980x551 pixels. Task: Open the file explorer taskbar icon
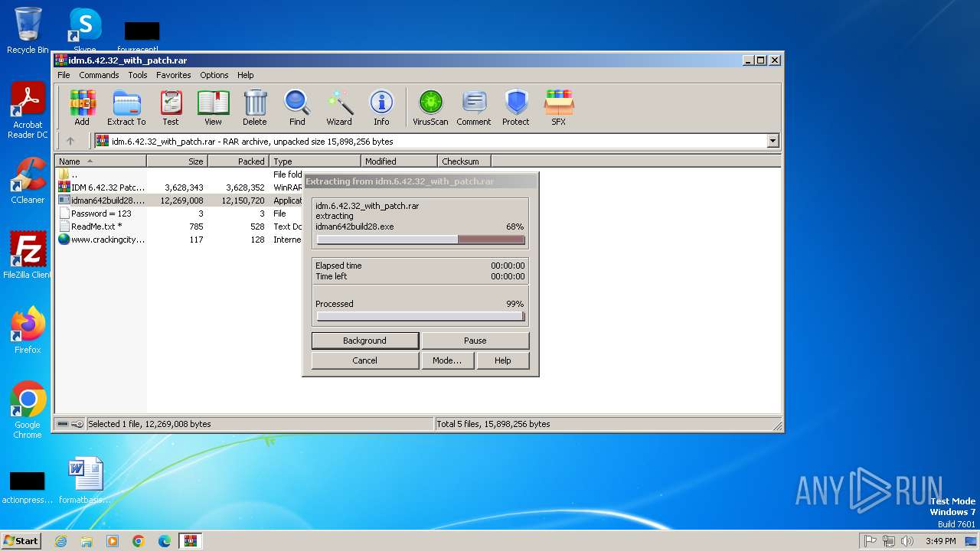[87, 541]
